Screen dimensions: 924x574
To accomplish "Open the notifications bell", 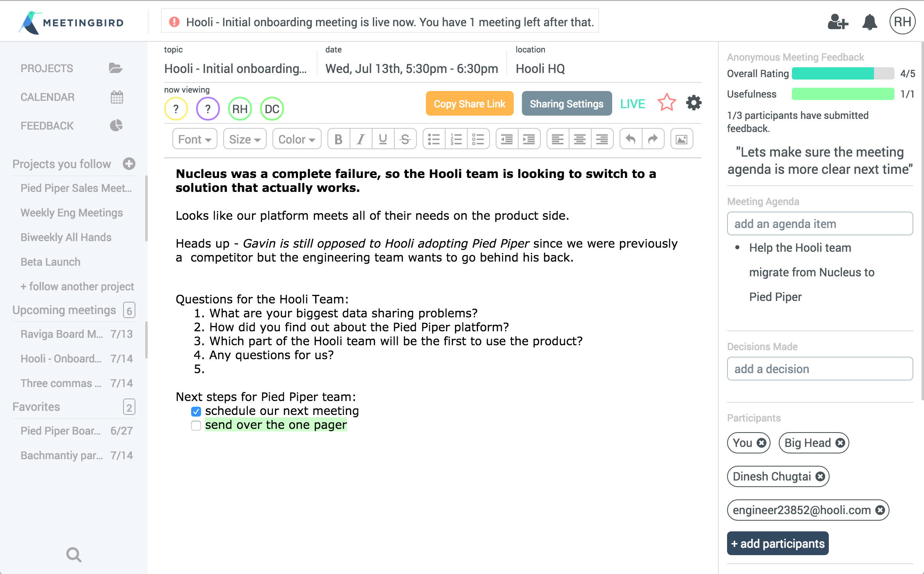I will coord(869,22).
